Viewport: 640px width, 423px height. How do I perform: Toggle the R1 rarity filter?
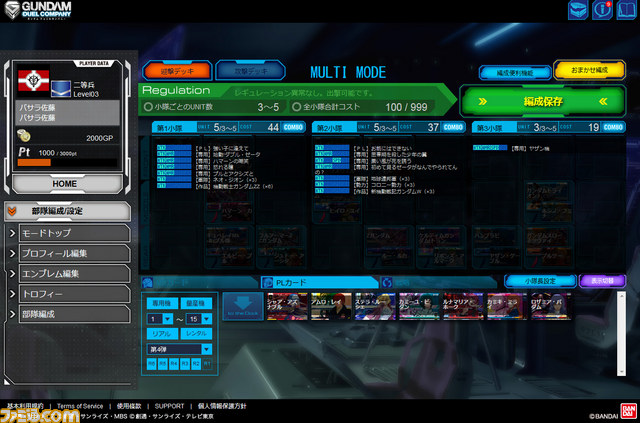pos(207,363)
